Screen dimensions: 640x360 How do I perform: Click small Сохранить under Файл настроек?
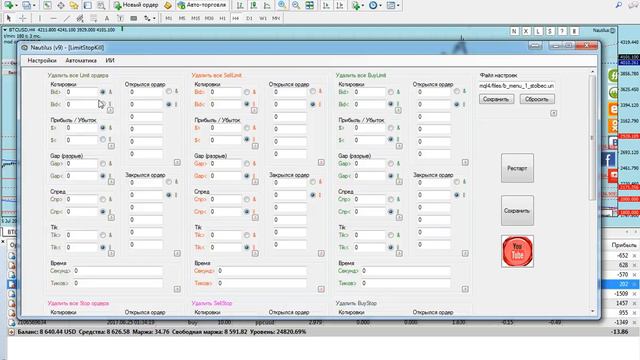pyautogui.click(x=496, y=99)
